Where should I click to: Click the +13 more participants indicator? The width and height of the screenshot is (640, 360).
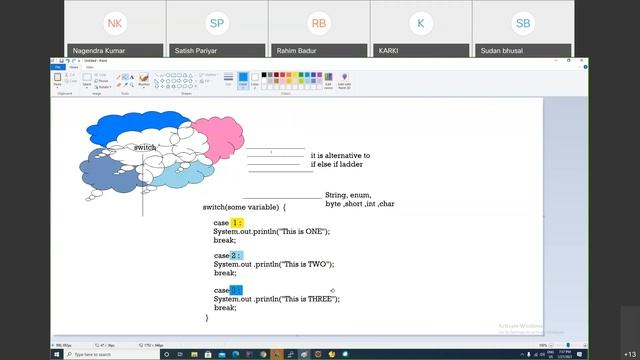pos(630,354)
